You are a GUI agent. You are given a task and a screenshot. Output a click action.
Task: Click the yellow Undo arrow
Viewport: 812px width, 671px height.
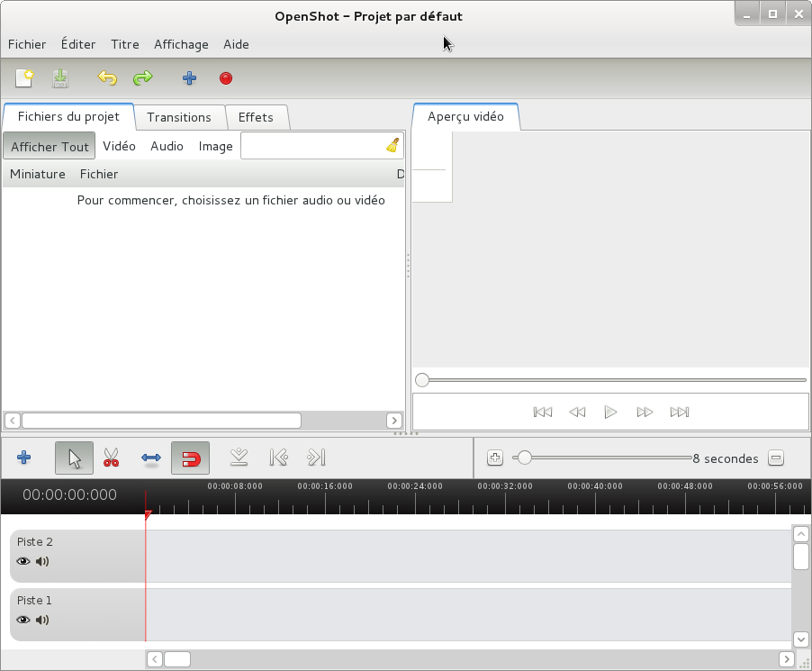point(107,78)
